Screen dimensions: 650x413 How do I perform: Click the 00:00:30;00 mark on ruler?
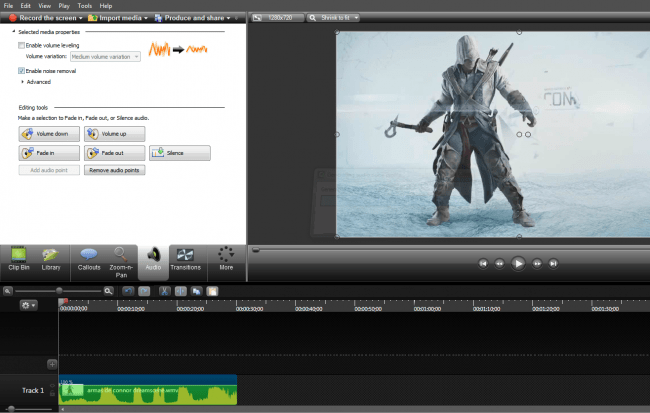pos(250,309)
